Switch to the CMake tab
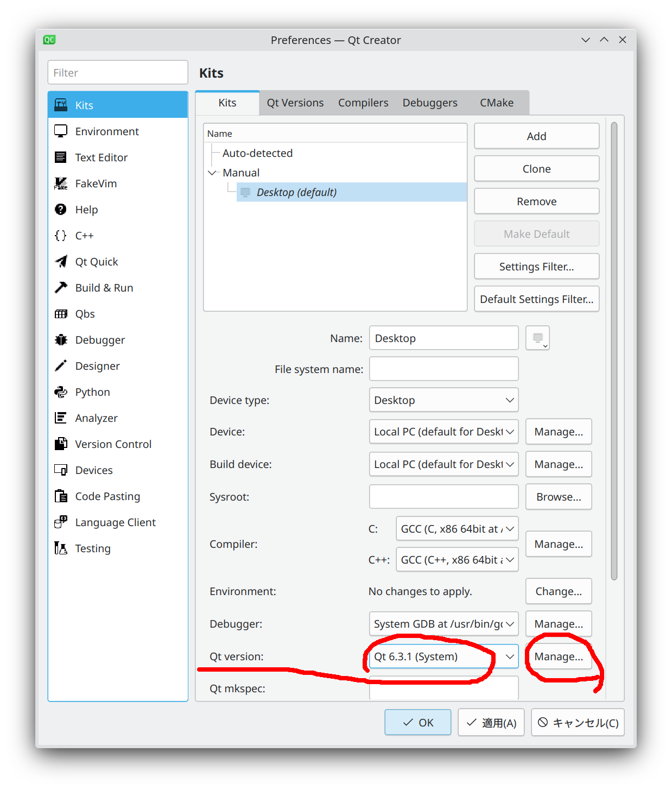Viewport: 672px width, 790px height. click(x=497, y=103)
